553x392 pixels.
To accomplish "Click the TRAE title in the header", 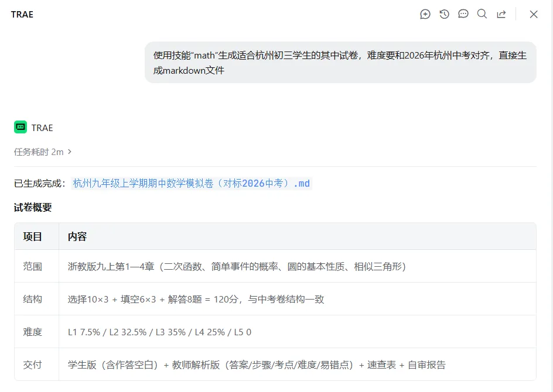I will [x=22, y=15].
